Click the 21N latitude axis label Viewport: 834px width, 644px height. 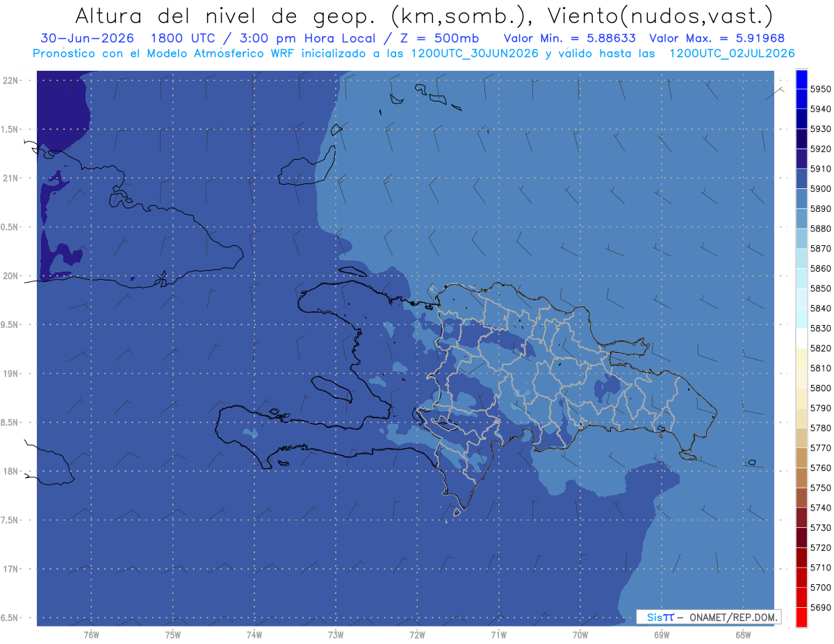click(x=10, y=179)
